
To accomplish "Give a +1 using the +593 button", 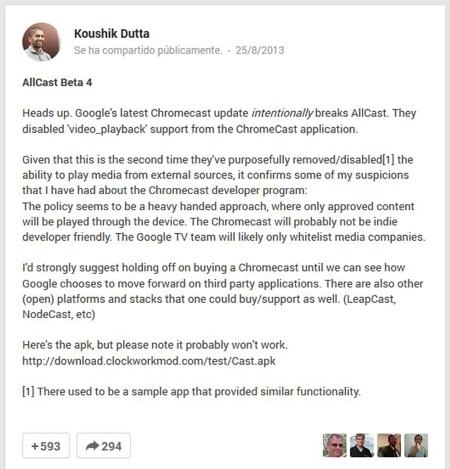I will tap(46, 446).
